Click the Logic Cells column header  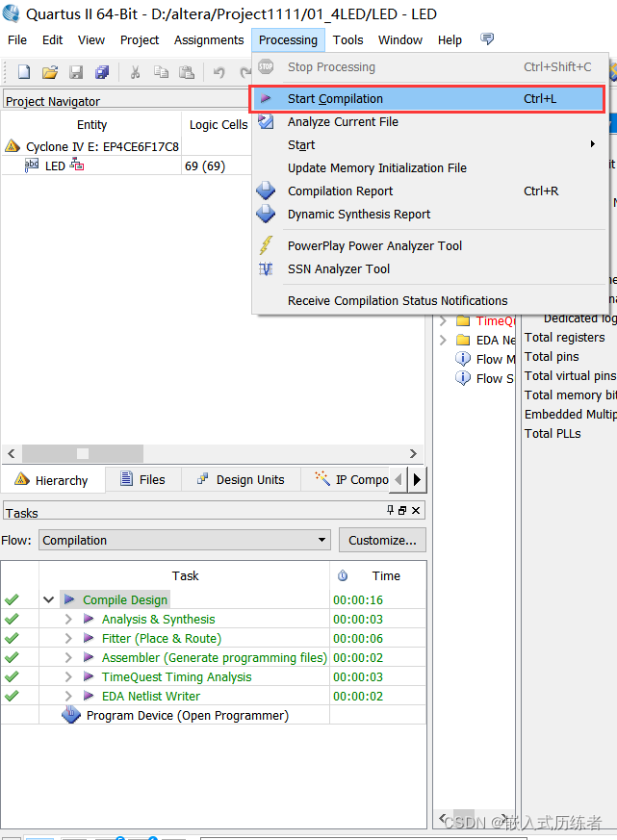tap(219, 124)
